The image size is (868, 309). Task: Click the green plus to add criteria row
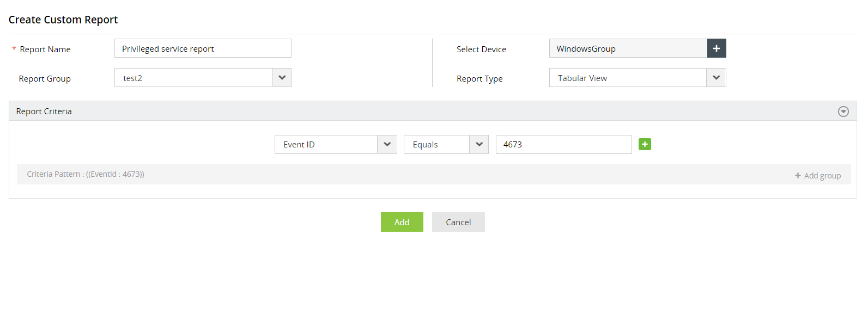tap(645, 144)
